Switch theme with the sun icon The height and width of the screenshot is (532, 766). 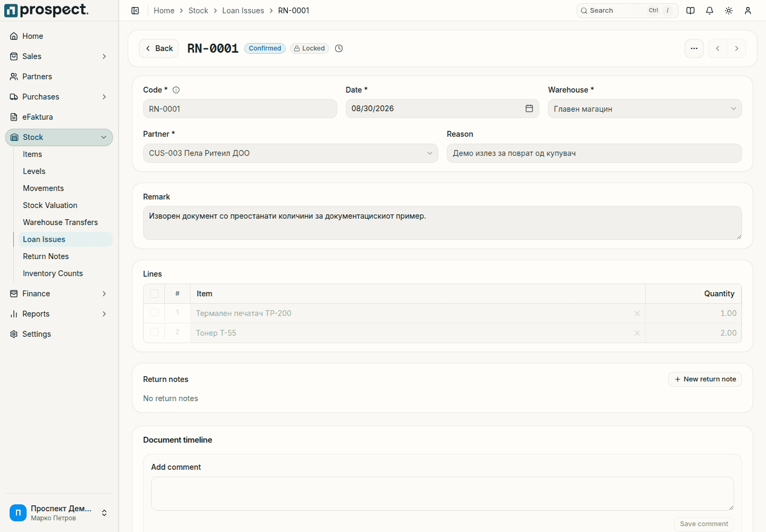tap(729, 11)
